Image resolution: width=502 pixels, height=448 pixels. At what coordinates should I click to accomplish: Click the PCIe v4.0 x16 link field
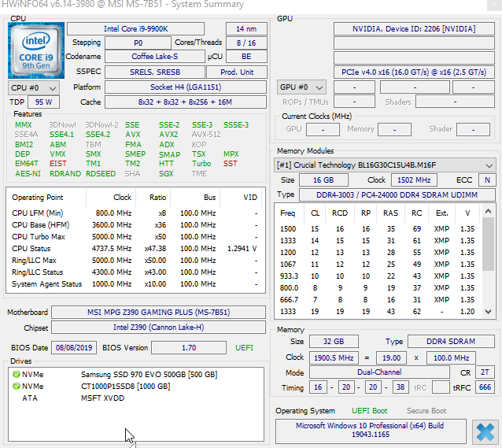tap(414, 72)
